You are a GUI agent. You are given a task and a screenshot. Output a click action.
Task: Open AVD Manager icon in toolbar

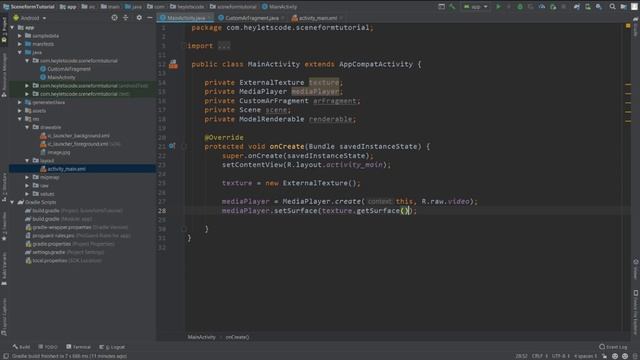588,7
